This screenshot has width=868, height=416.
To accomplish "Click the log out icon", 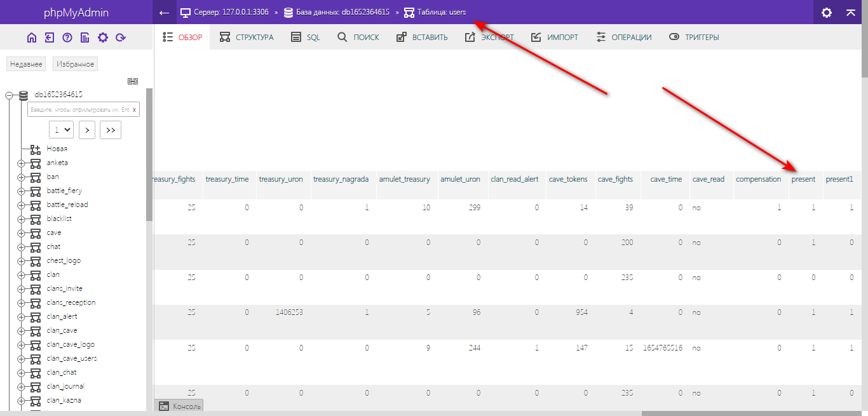I will pyautogui.click(x=50, y=38).
